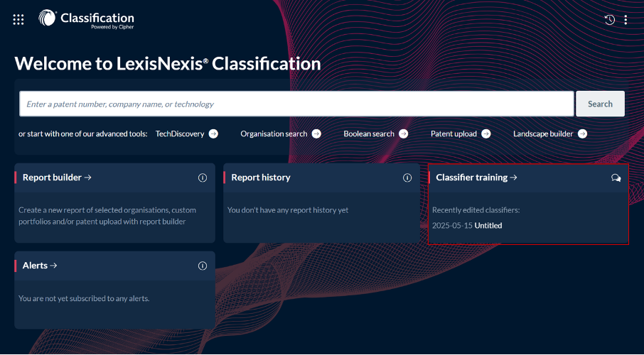Click the Report history heading
644x355 pixels.
[261, 177]
